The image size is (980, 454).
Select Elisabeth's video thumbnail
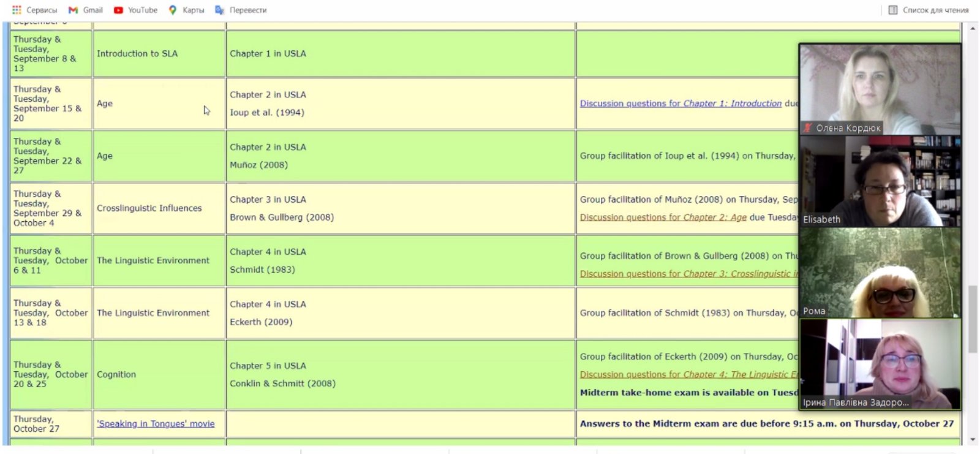[880, 181]
